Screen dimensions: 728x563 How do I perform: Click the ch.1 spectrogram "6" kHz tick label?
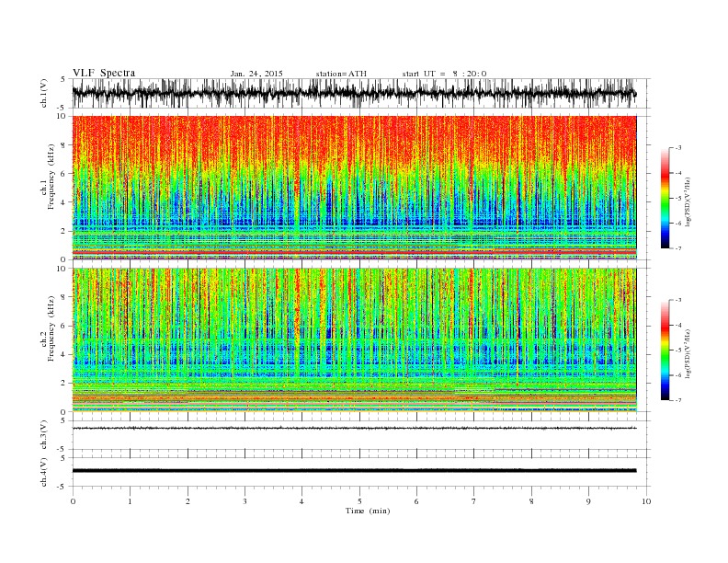point(64,174)
